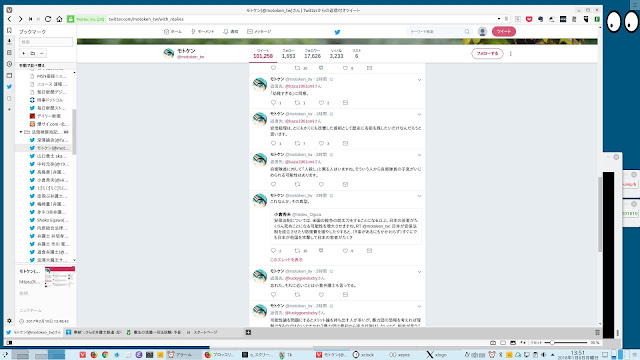Open the Lists count 6
The width and height of the screenshot is (640, 360).
click(x=356, y=53)
